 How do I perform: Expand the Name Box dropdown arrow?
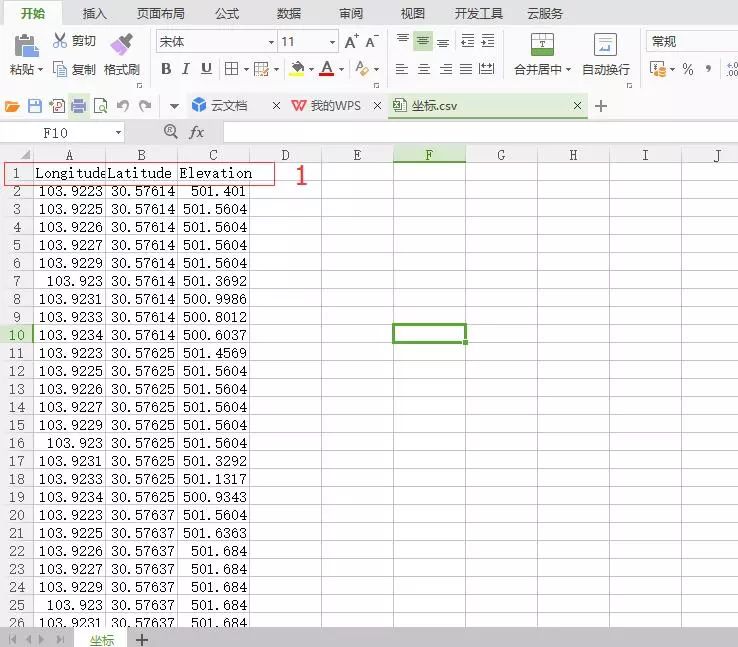pyautogui.click(x=118, y=133)
